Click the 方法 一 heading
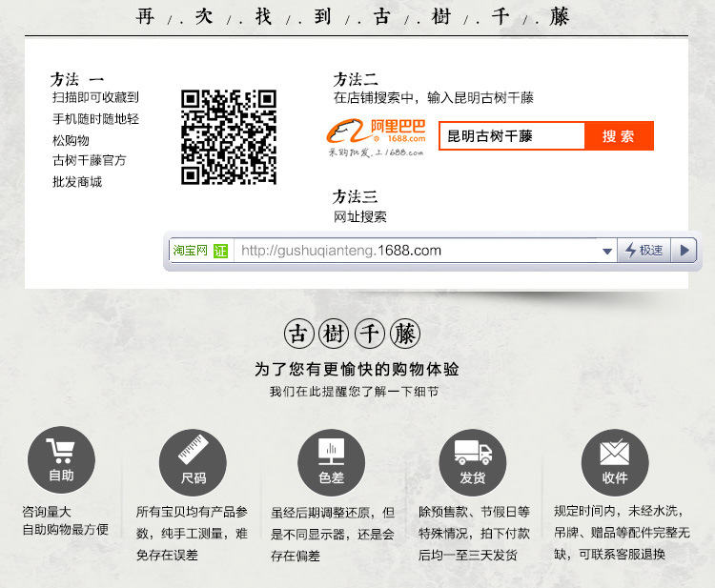 tap(77, 79)
